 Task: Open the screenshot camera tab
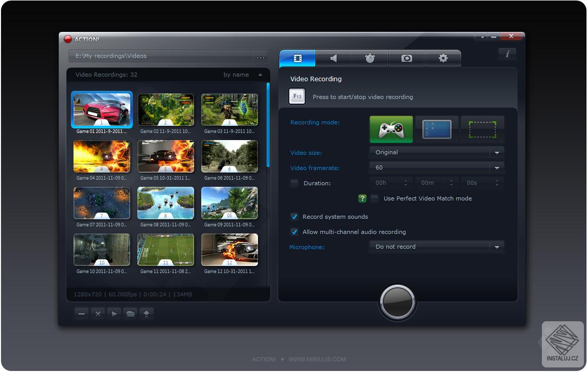(x=407, y=58)
